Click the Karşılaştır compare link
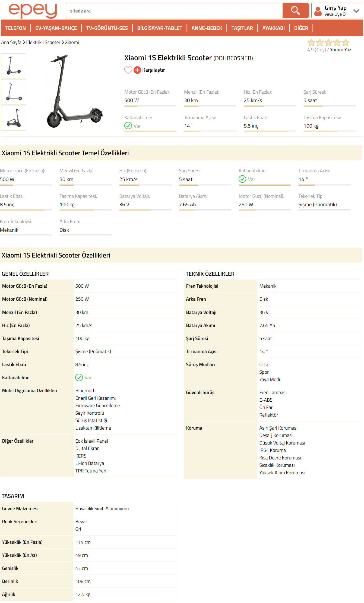Screen dimensions: 364x603 pyautogui.click(x=154, y=70)
